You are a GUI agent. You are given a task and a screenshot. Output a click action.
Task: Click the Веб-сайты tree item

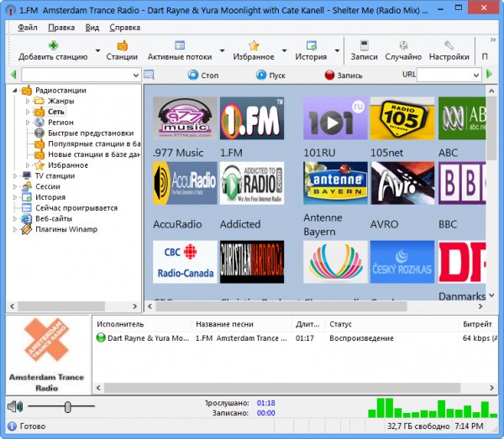[x=54, y=219]
